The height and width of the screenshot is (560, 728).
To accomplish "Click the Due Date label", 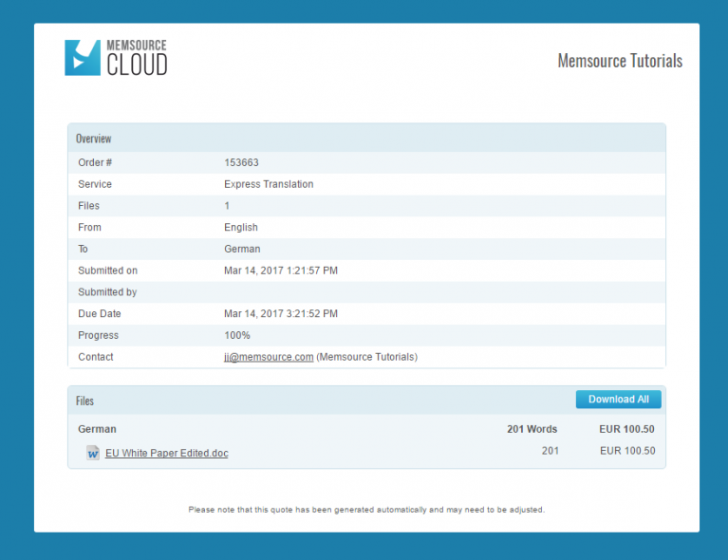I will 100,314.
